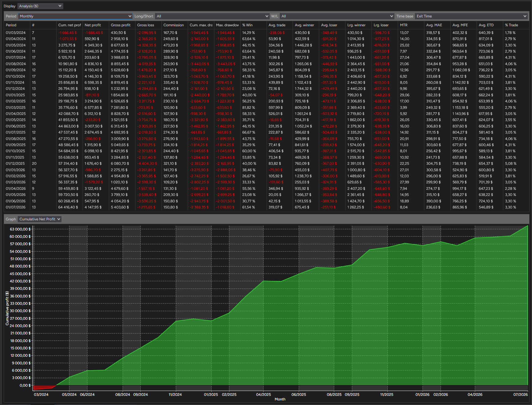Screen dimensions: 532x405
Task: Open the Display Analysis ($) dropdown
Action: tap(40, 6)
